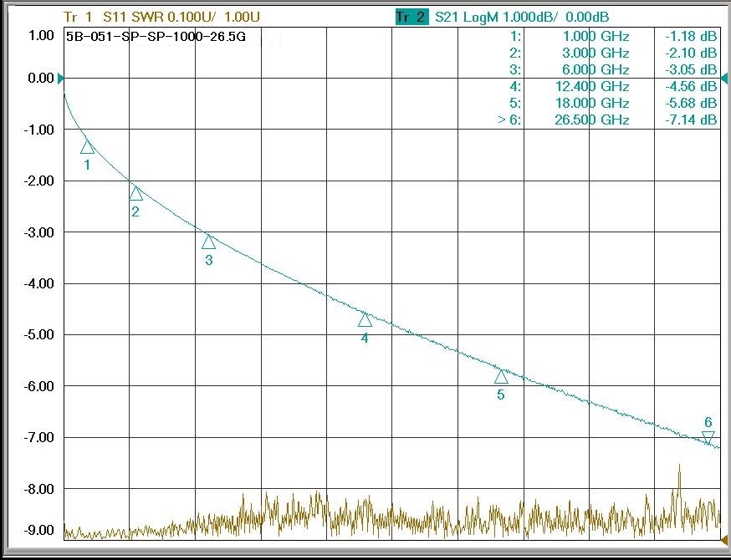Image resolution: width=731 pixels, height=560 pixels.
Task: Click the 0.00 y-axis label
Action: click(x=42, y=79)
